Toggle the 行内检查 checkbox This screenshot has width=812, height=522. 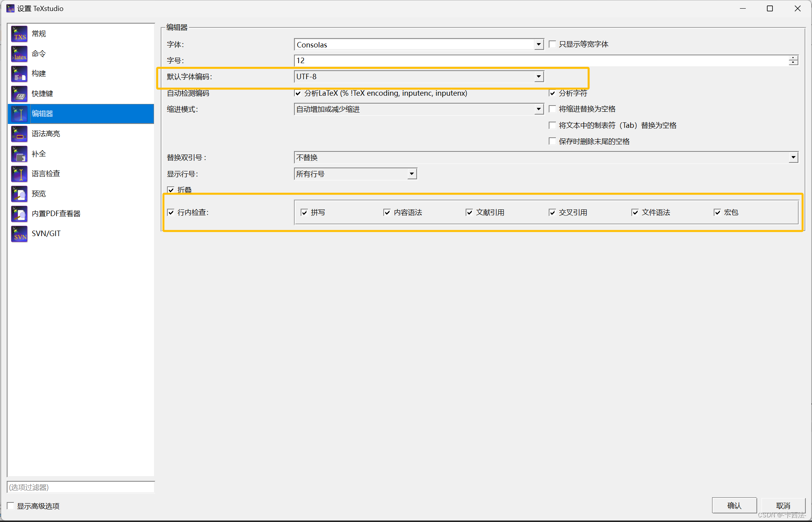point(171,212)
